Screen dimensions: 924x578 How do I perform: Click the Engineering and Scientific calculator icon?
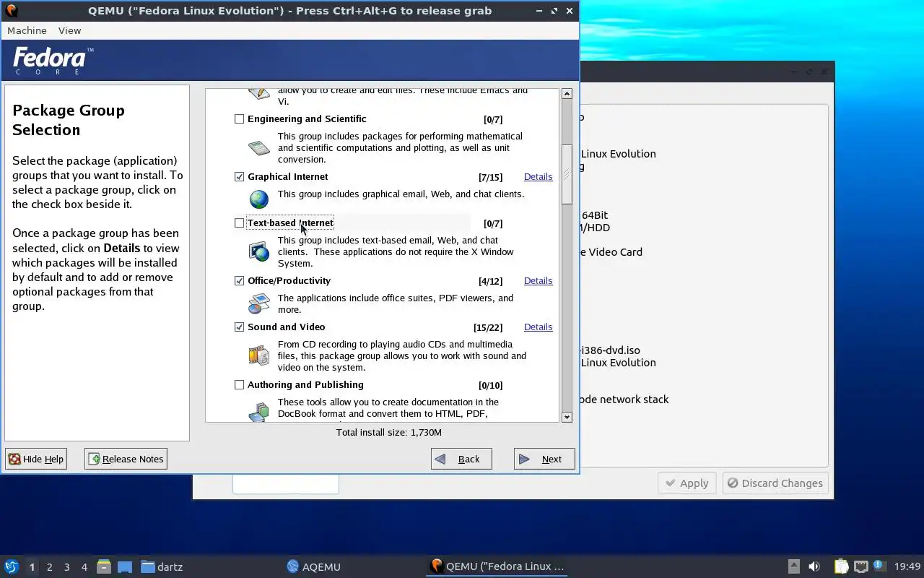pos(258,148)
